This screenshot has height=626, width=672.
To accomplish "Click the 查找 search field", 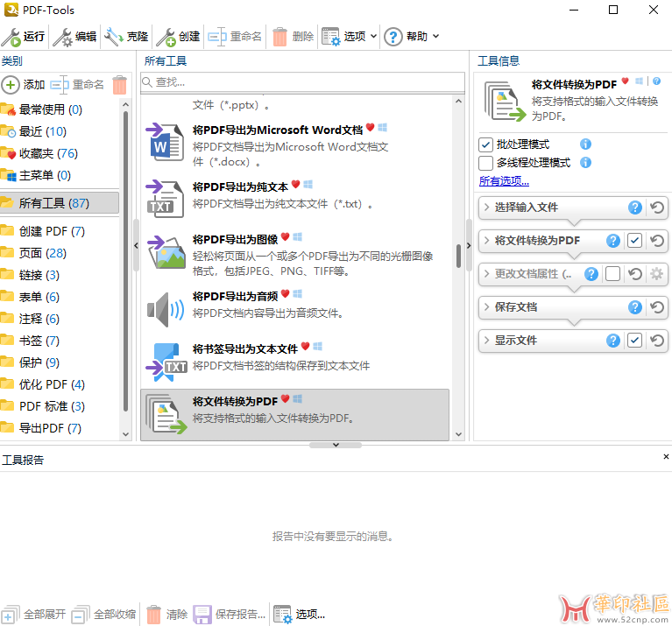I will click(302, 82).
